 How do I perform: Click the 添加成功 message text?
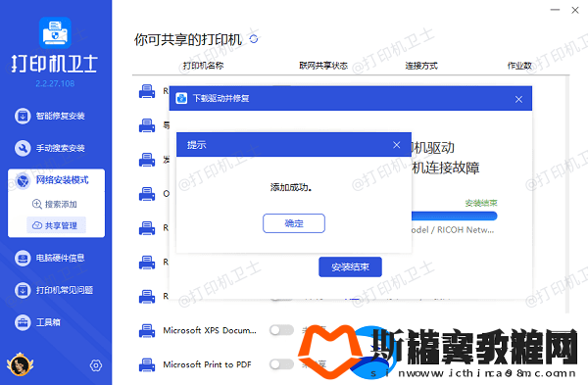click(x=291, y=187)
